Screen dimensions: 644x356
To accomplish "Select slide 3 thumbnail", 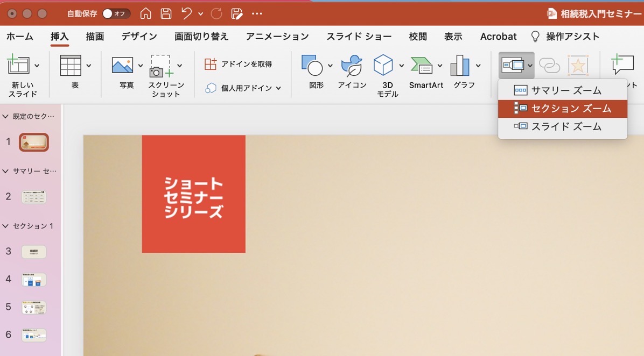I will [x=34, y=252].
